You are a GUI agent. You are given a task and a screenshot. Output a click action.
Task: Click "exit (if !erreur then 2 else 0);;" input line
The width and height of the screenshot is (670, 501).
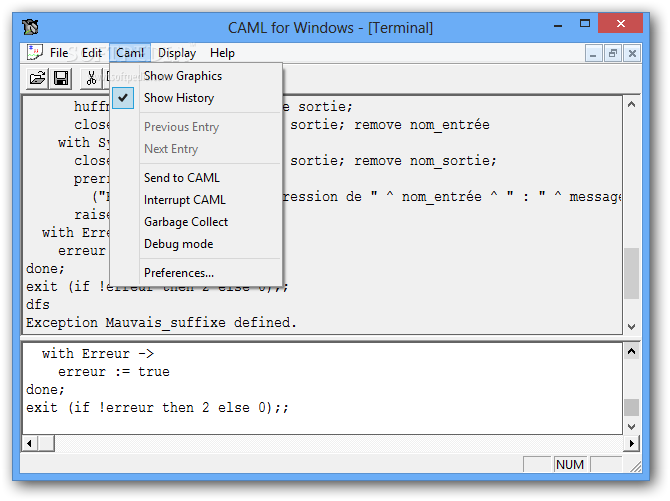[x=157, y=408]
